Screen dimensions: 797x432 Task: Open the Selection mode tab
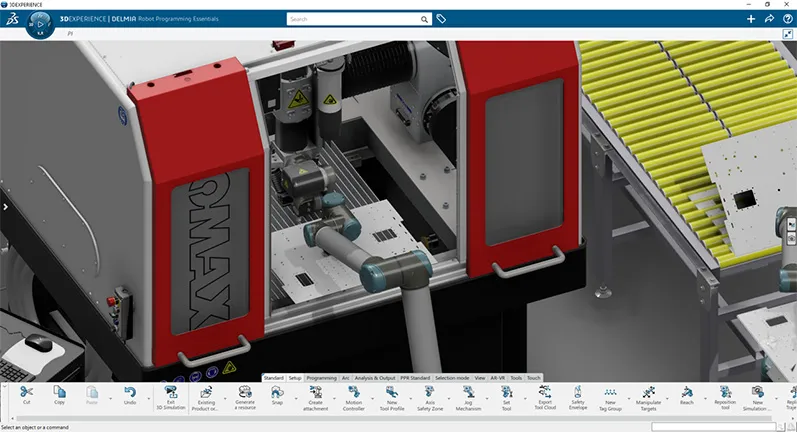pos(452,378)
